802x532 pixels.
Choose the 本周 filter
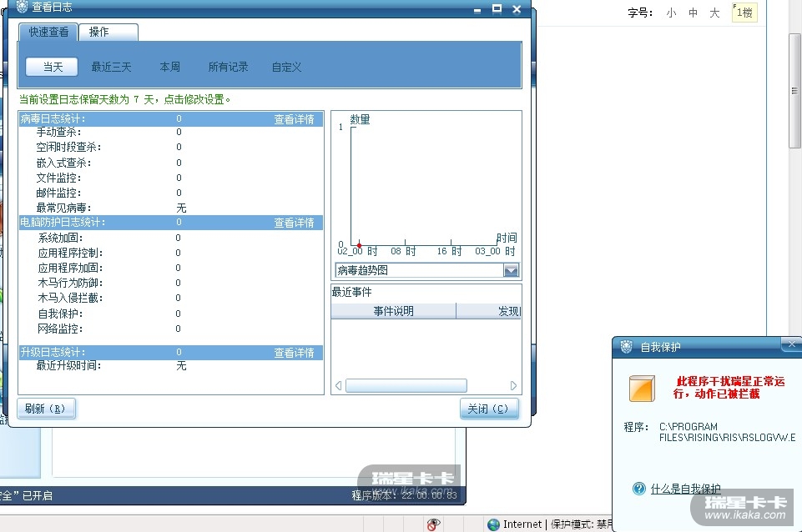169,67
